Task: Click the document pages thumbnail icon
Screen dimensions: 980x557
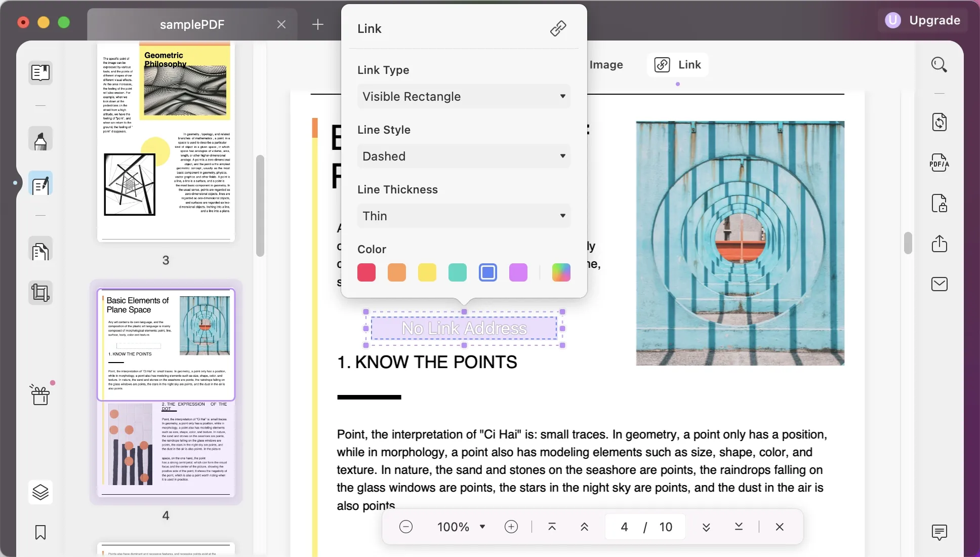Action: point(40,251)
